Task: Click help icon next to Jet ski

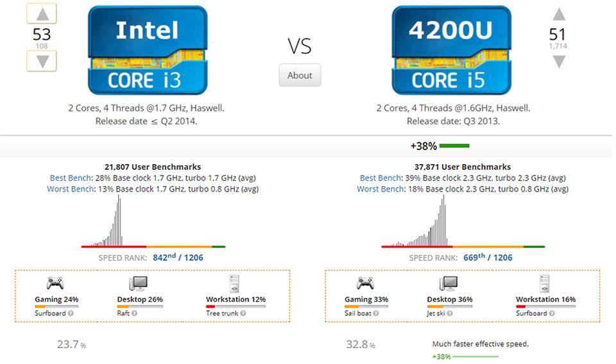Action: point(450,313)
